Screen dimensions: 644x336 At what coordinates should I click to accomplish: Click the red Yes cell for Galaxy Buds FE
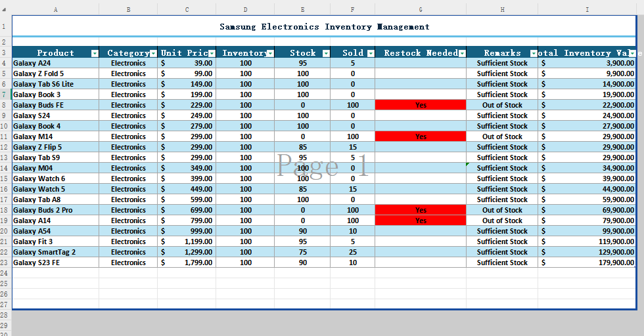pos(421,106)
